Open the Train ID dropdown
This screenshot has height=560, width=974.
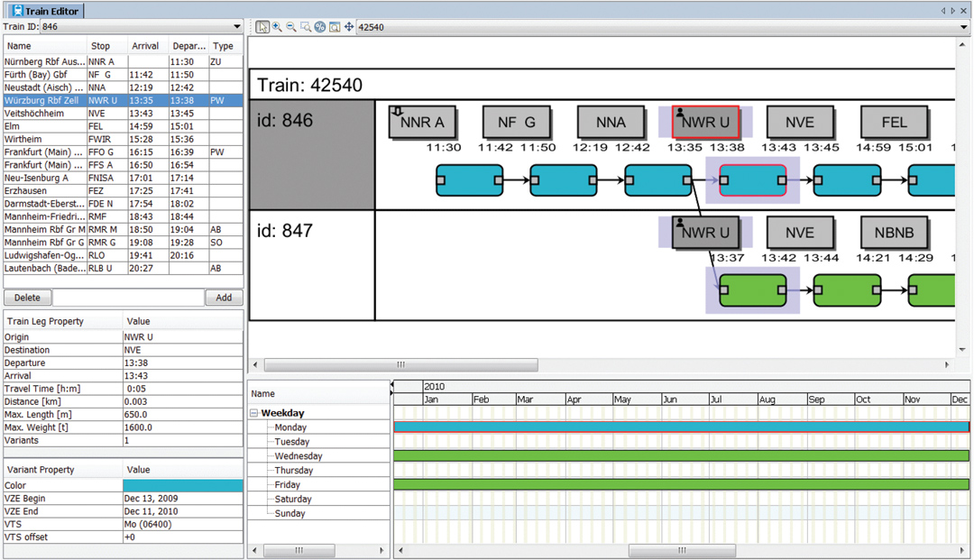236,27
